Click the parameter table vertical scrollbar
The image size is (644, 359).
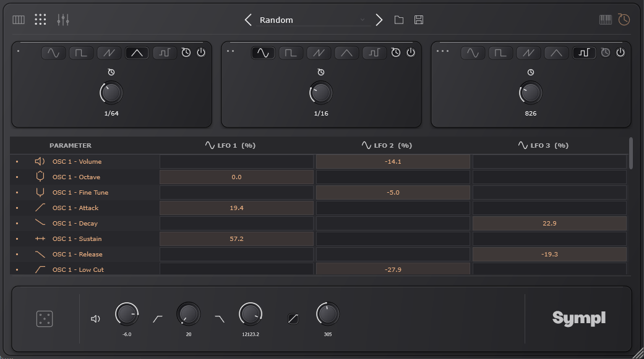(631, 153)
